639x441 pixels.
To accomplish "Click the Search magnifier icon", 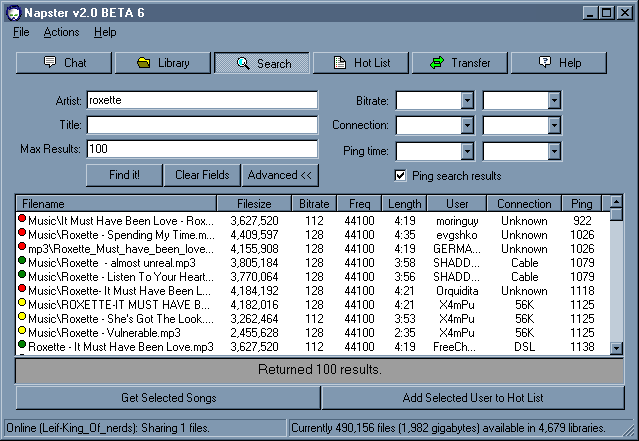I will (242, 63).
